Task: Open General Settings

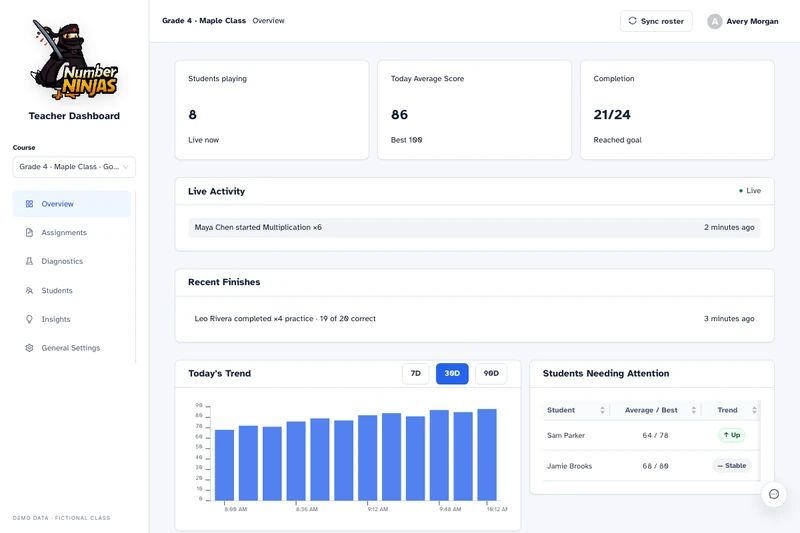Action: tap(71, 348)
